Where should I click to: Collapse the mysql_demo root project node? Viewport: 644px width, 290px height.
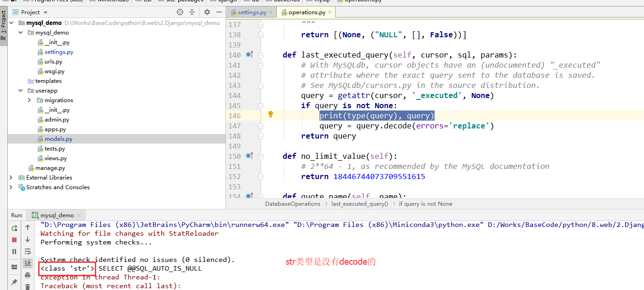coord(11,23)
